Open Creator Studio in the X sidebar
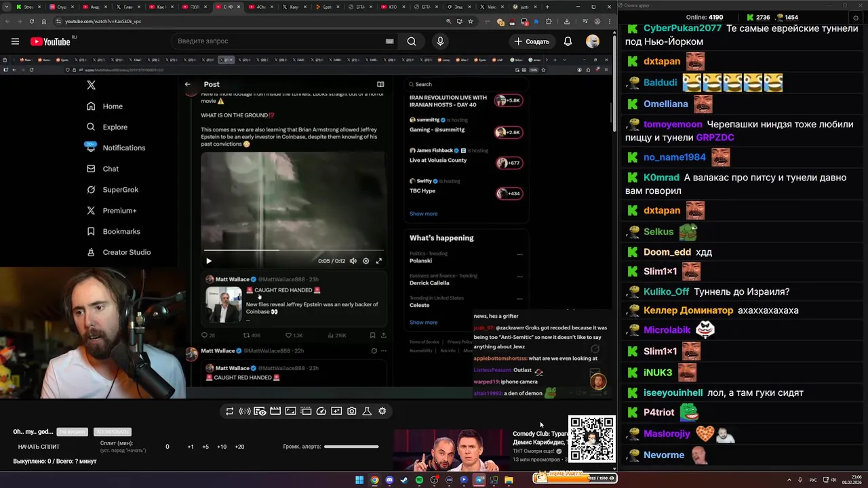Viewport: 868px width, 488px height. pos(119,252)
